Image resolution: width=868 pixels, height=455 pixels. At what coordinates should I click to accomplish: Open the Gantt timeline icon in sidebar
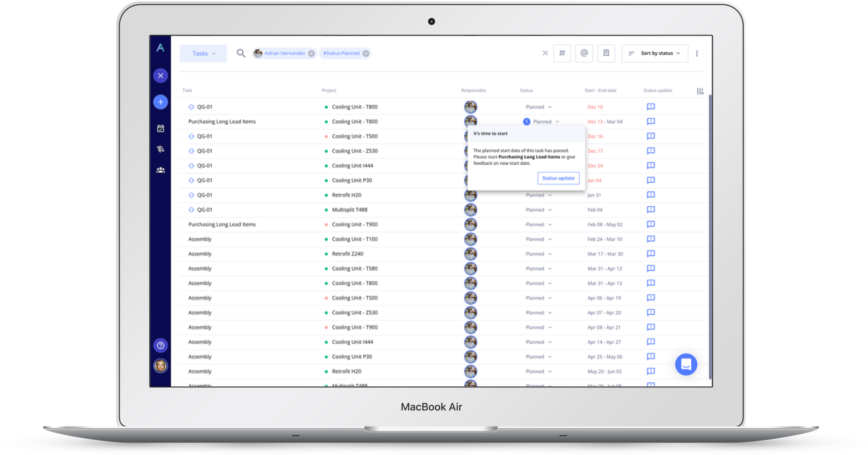tap(160, 149)
